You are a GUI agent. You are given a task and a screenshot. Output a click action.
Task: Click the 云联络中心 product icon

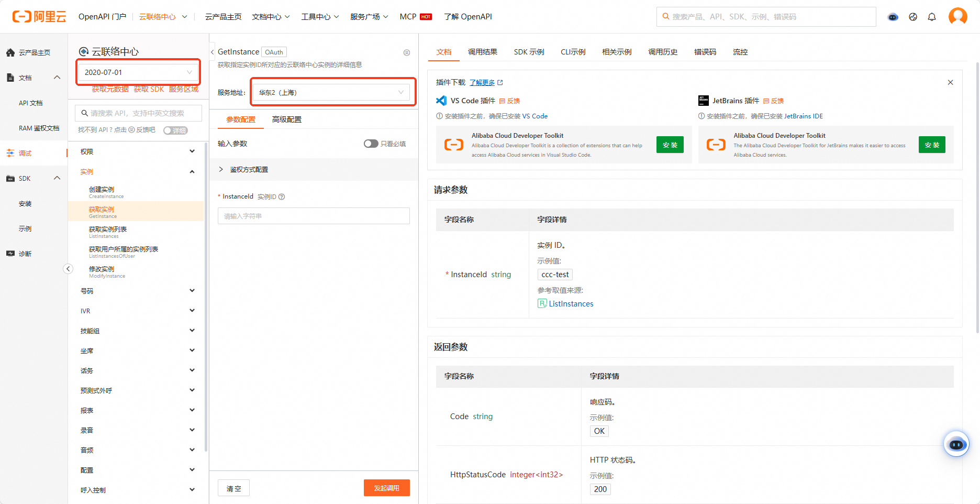84,51
